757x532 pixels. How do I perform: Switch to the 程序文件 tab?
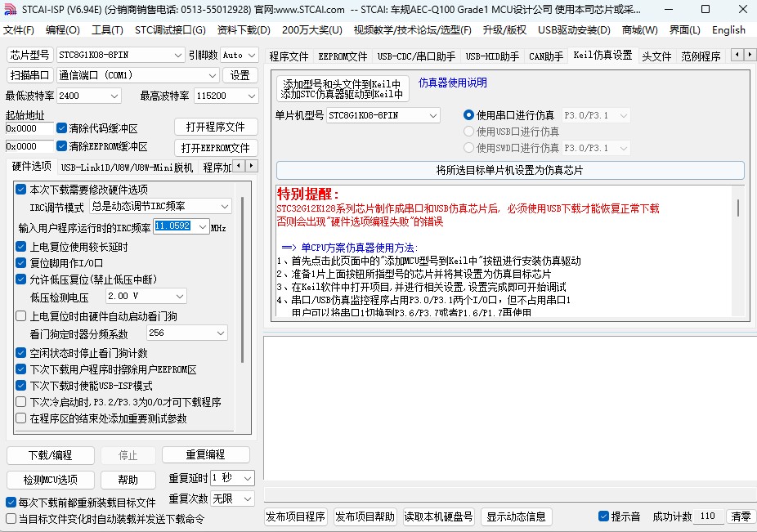289,56
